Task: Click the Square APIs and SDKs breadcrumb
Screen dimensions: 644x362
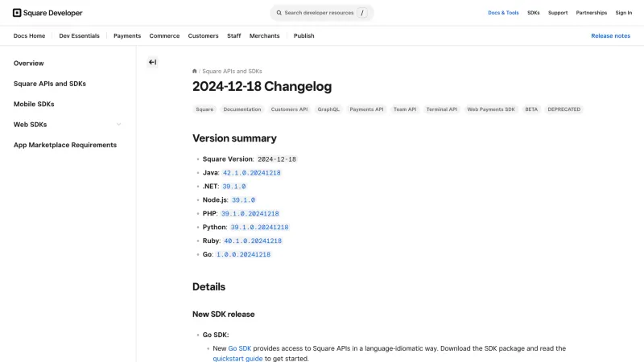Action: click(x=232, y=71)
